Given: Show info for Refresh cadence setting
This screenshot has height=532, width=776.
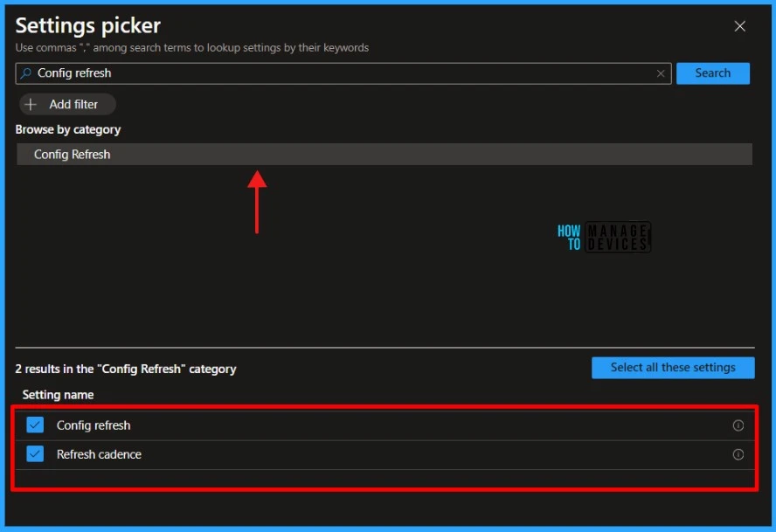Looking at the screenshot, I should coord(738,454).
